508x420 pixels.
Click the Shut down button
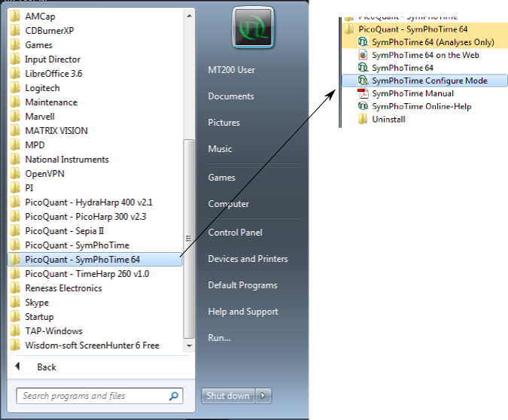coord(228,396)
